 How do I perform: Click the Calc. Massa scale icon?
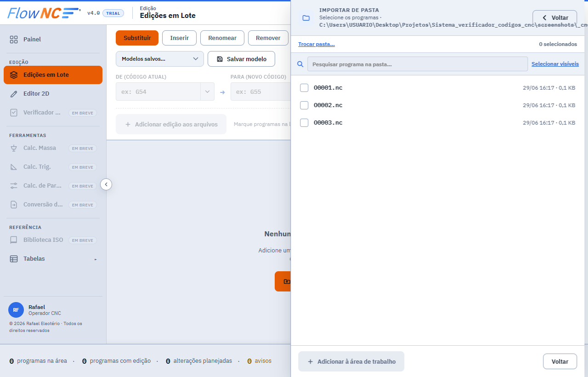[14, 148]
